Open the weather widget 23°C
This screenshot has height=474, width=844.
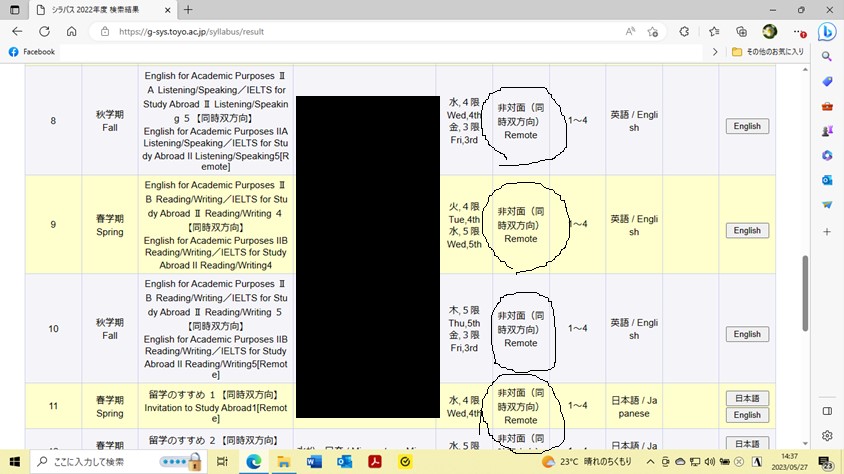pyautogui.click(x=587, y=462)
